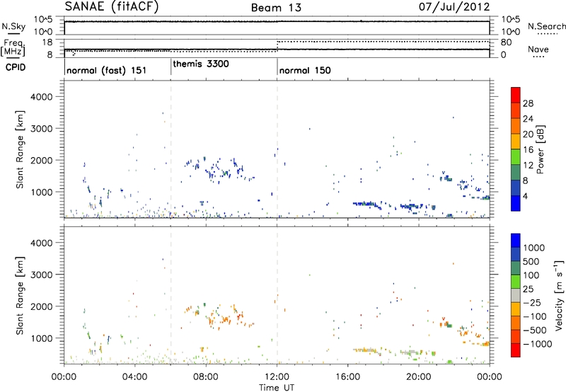Click the Freq. [MHz] axis label

(13, 48)
